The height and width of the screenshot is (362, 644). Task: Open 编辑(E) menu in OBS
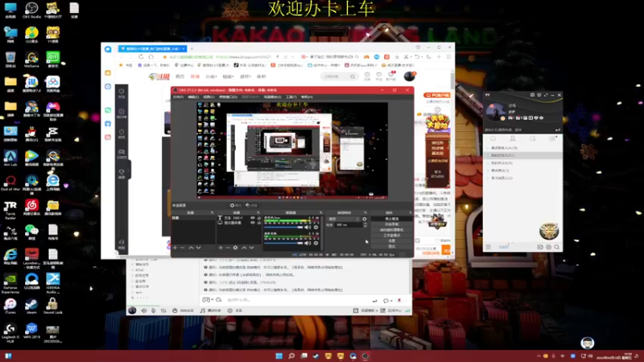tap(193, 97)
